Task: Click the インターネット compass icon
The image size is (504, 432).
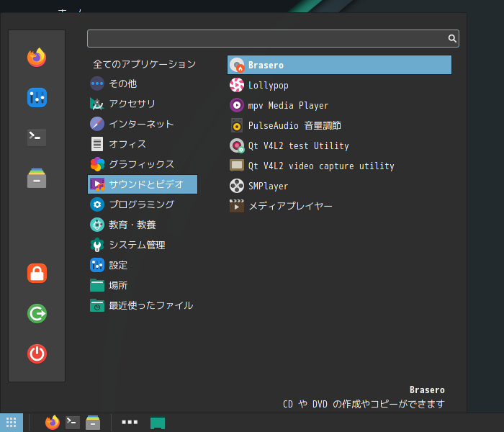Action: pyautogui.click(x=97, y=124)
